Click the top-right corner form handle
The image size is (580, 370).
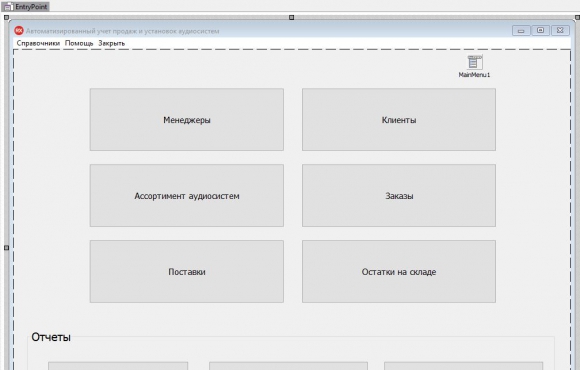tap(577, 17)
